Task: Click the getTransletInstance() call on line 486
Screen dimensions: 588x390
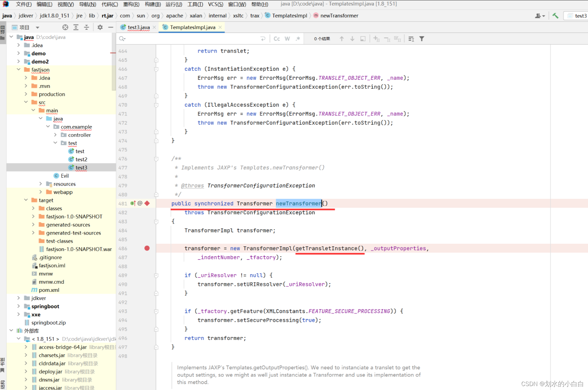Action: pyautogui.click(x=330, y=248)
